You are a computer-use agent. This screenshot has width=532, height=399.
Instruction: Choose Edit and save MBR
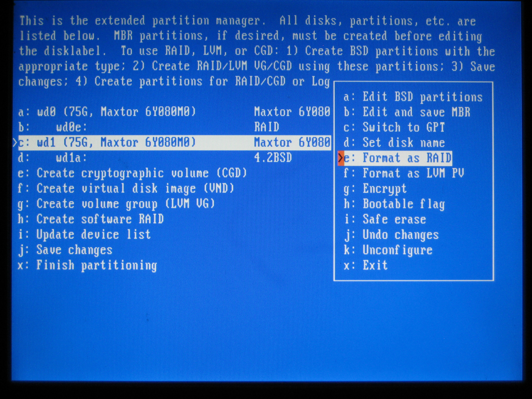[407, 112]
